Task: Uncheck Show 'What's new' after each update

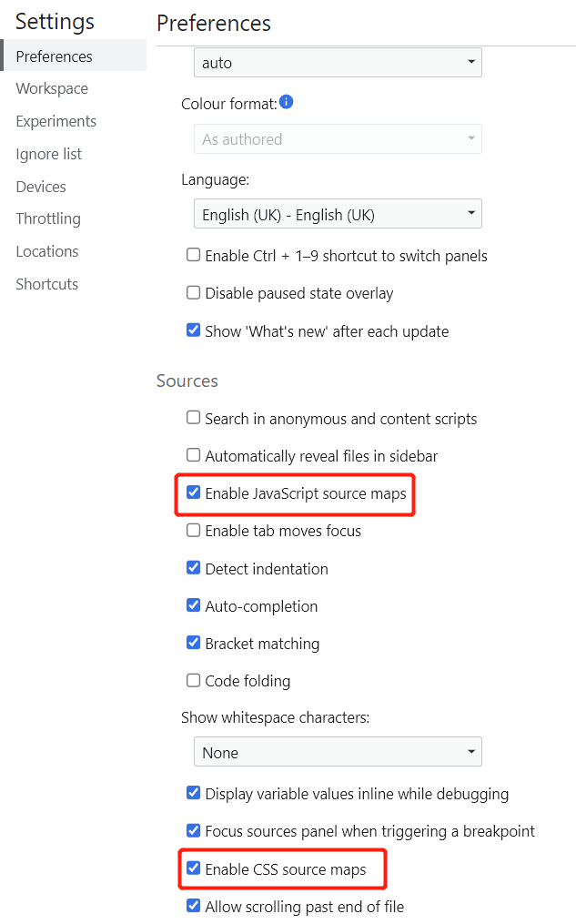Action: point(193,330)
